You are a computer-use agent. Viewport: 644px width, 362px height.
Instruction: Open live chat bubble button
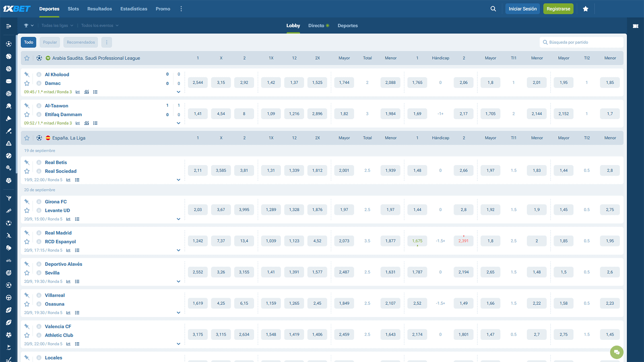click(617, 352)
